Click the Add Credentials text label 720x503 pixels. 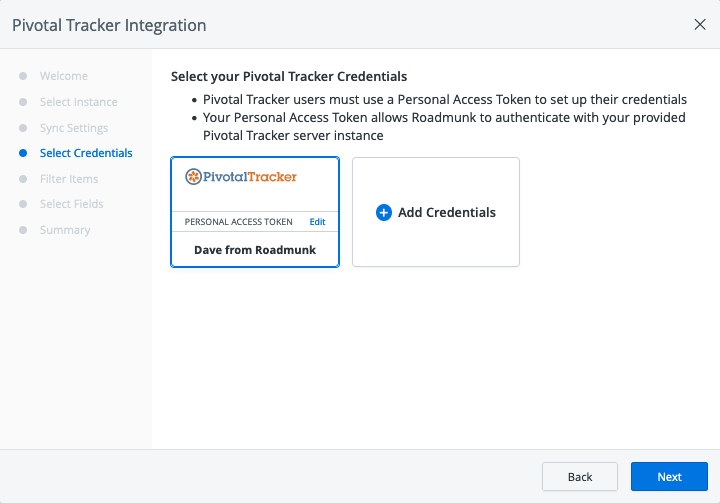(447, 213)
